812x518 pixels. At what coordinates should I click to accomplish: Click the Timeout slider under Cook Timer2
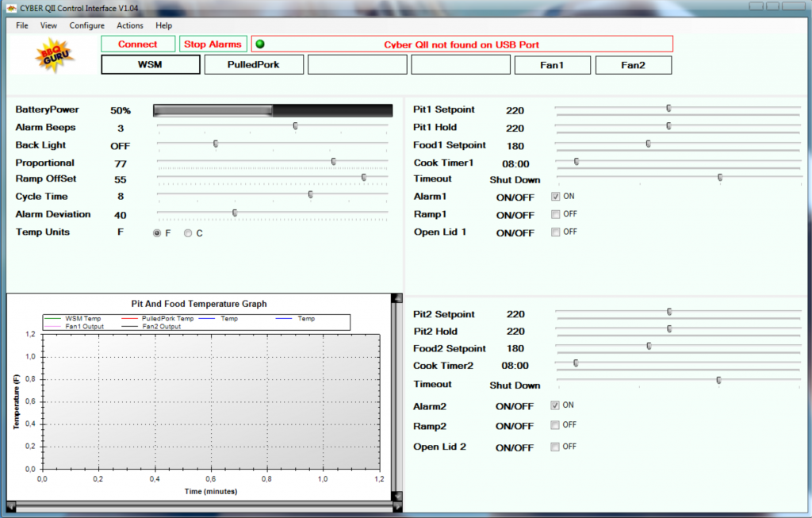click(x=679, y=382)
